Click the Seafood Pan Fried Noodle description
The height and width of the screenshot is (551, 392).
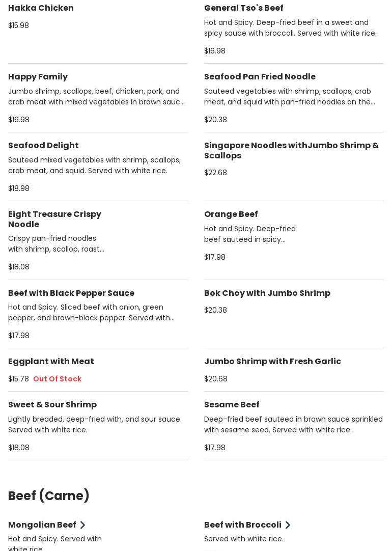[289, 97]
